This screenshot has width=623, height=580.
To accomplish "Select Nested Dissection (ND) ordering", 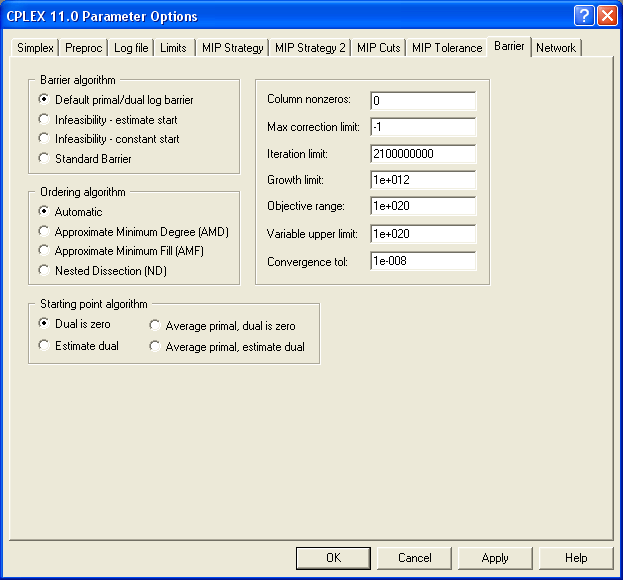I will point(103,271).
